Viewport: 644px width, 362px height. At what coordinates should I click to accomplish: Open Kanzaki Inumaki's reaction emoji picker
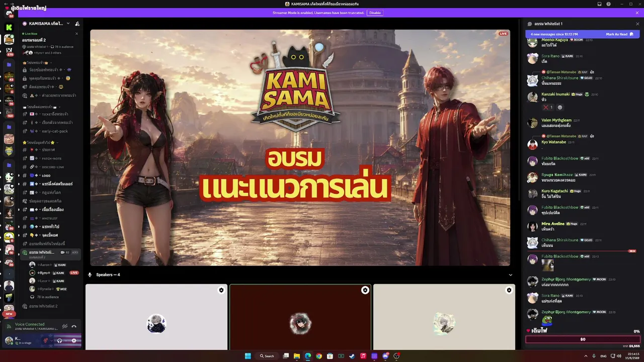coord(560,107)
